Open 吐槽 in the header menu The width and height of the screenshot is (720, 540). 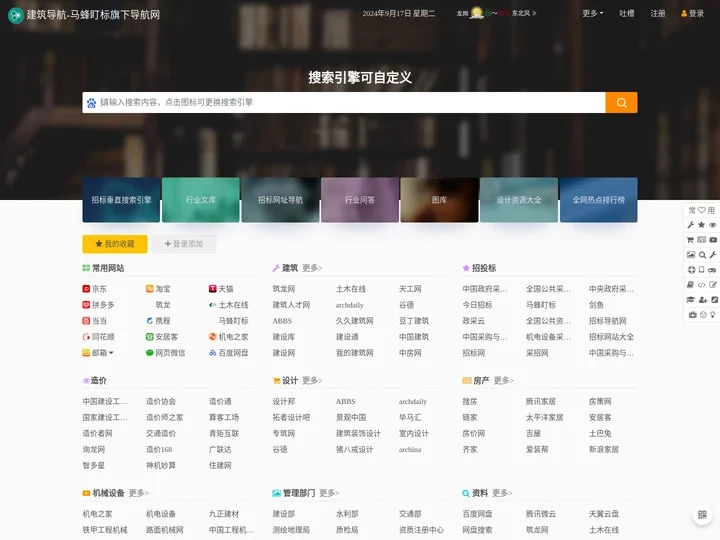pyautogui.click(x=627, y=13)
